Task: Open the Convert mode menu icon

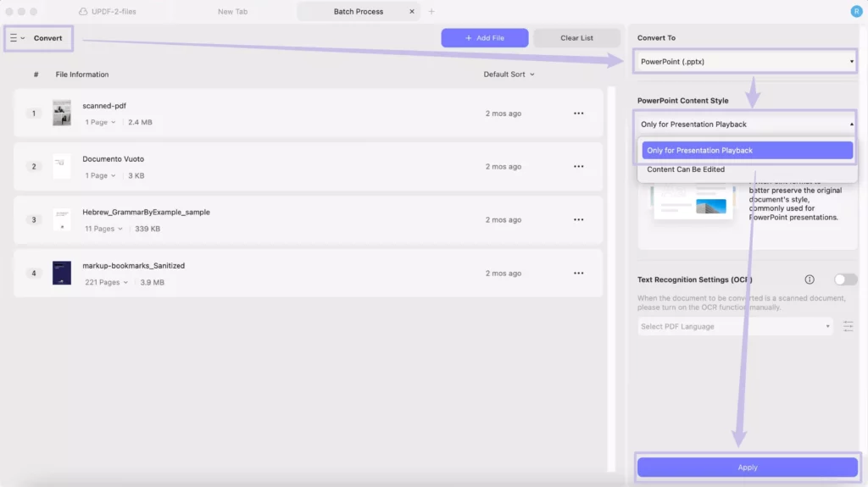Action: (x=16, y=38)
